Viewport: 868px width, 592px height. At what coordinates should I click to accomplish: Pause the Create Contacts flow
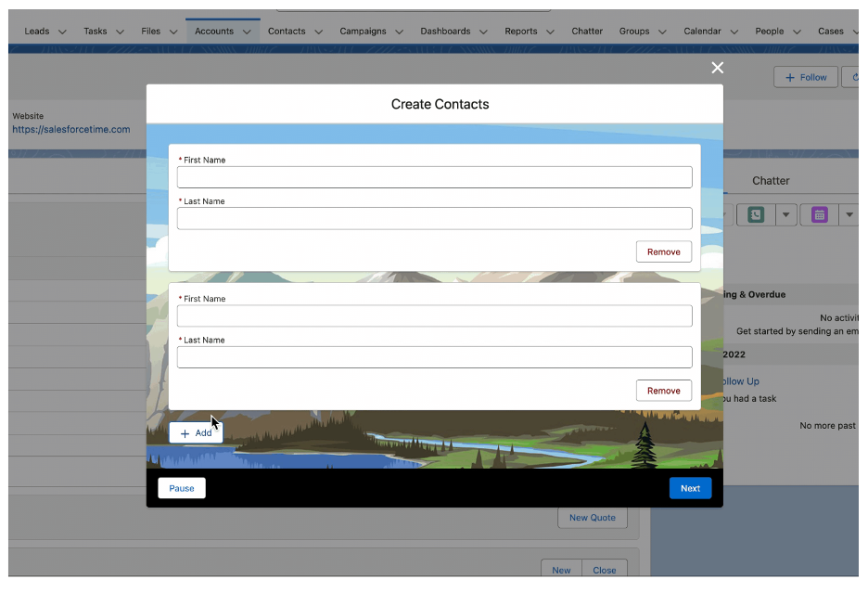point(182,488)
